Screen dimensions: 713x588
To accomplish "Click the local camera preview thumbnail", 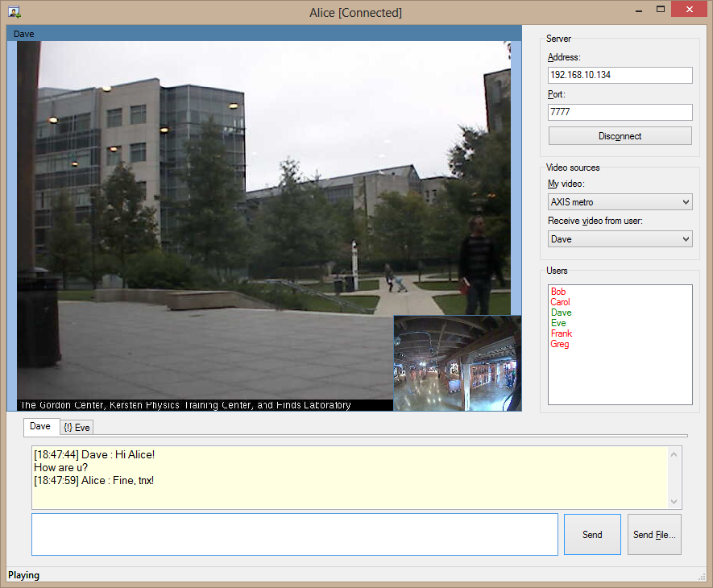I will tap(457, 363).
